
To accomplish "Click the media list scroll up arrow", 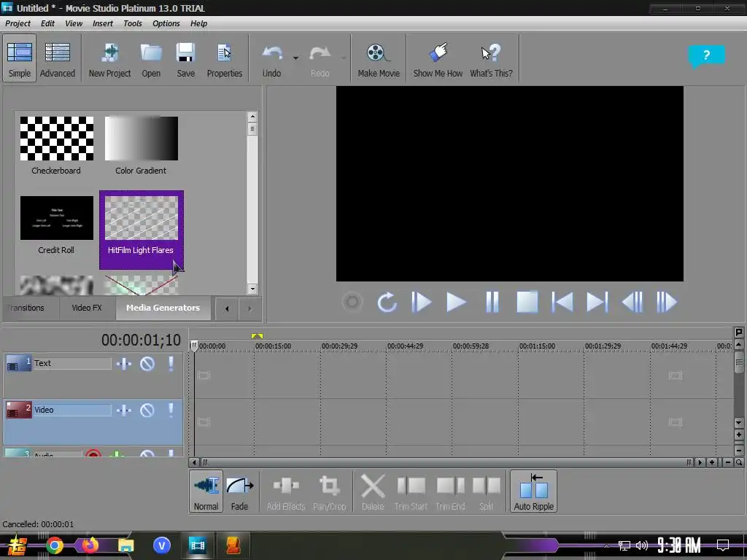I will click(252, 117).
